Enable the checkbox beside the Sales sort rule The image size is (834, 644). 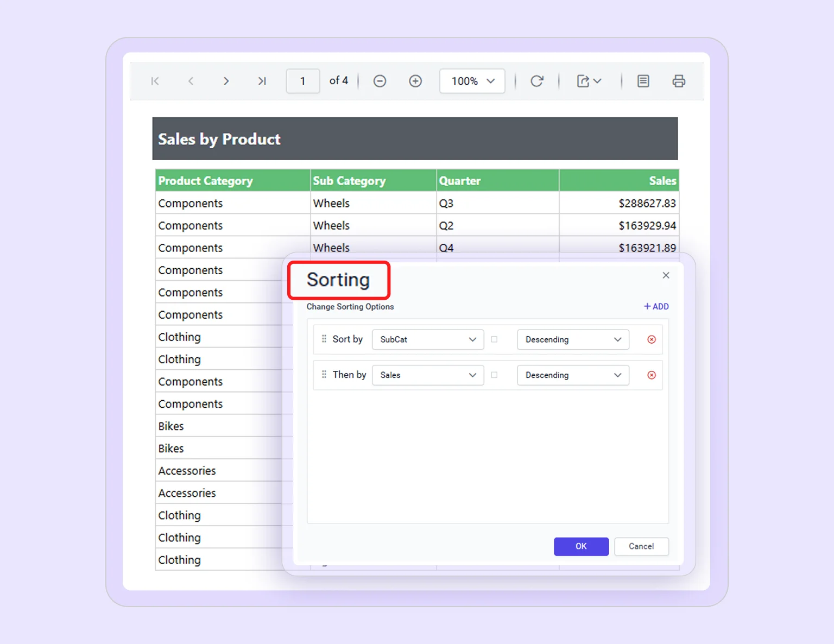pyautogui.click(x=495, y=375)
